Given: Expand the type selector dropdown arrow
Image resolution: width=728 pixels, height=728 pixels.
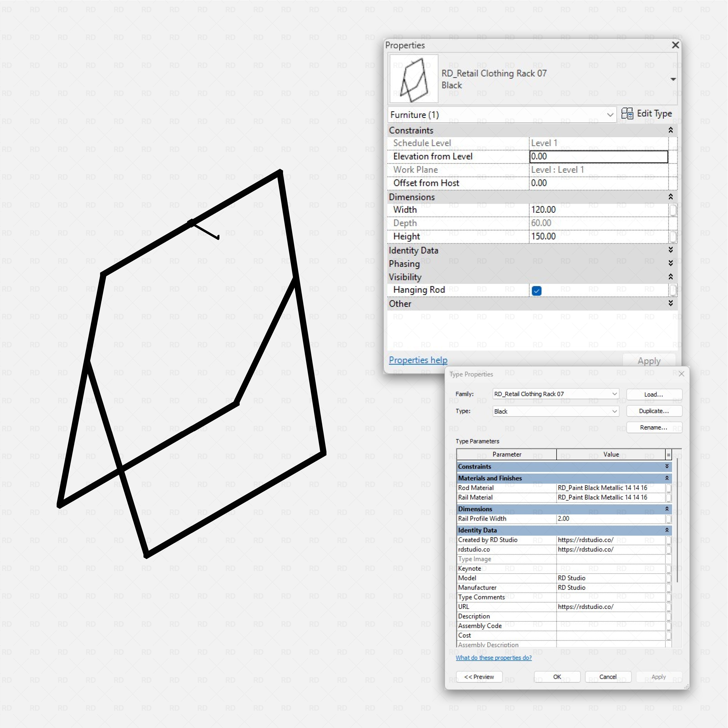Looking at the screenshot, I should click(x=673, y=79).
